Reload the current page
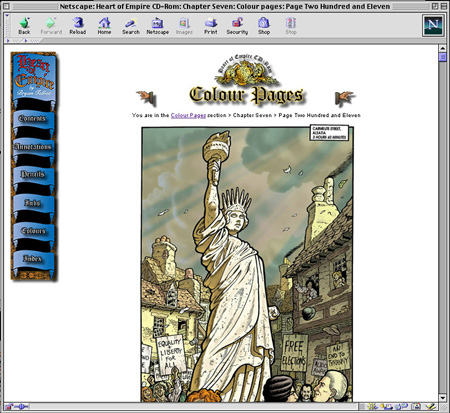Viewport: 450px width, 413px height. coord(78,26)
